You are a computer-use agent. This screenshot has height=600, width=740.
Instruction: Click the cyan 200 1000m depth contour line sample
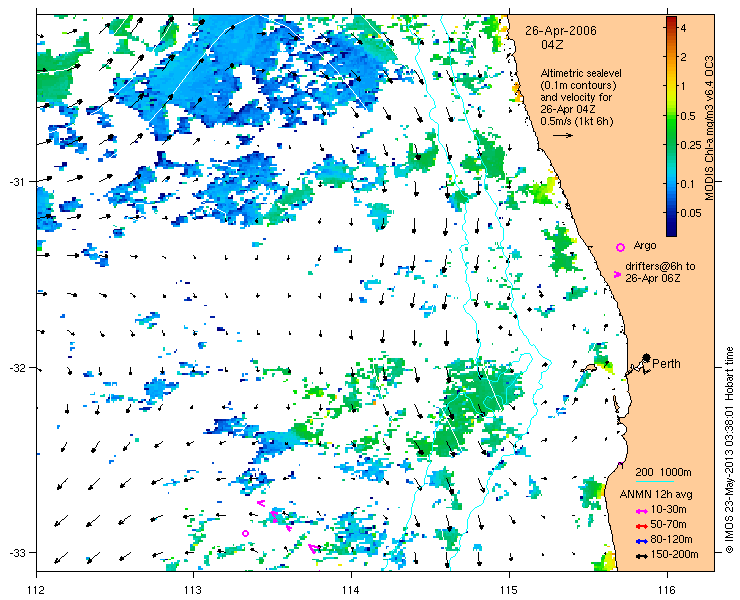[655, 482]
